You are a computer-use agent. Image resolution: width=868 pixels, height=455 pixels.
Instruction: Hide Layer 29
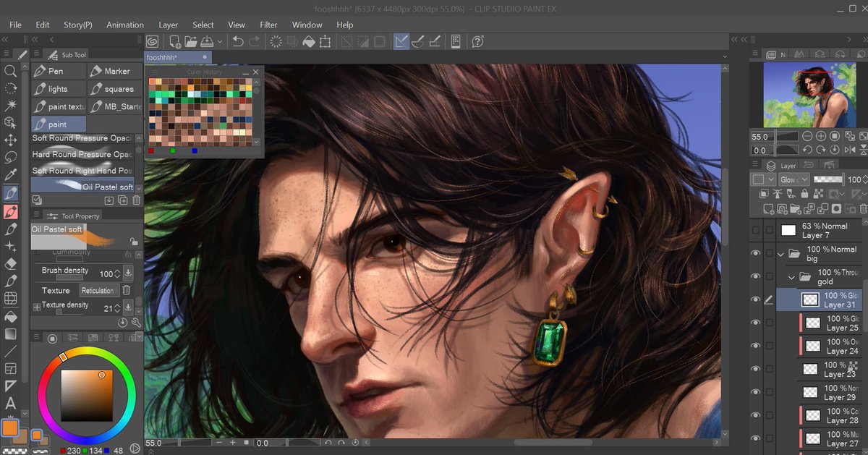coord(756,392)
